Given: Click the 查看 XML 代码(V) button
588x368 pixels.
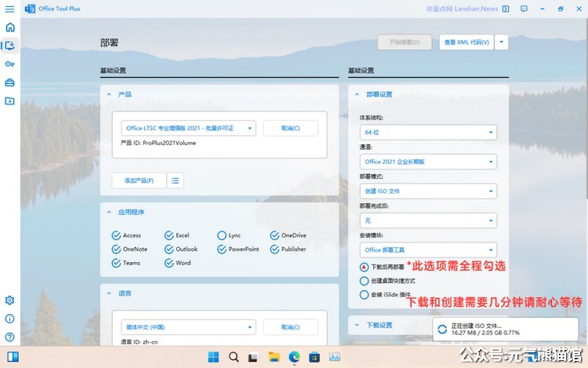Looking at the screenshot, I should [x=466, y=42].
